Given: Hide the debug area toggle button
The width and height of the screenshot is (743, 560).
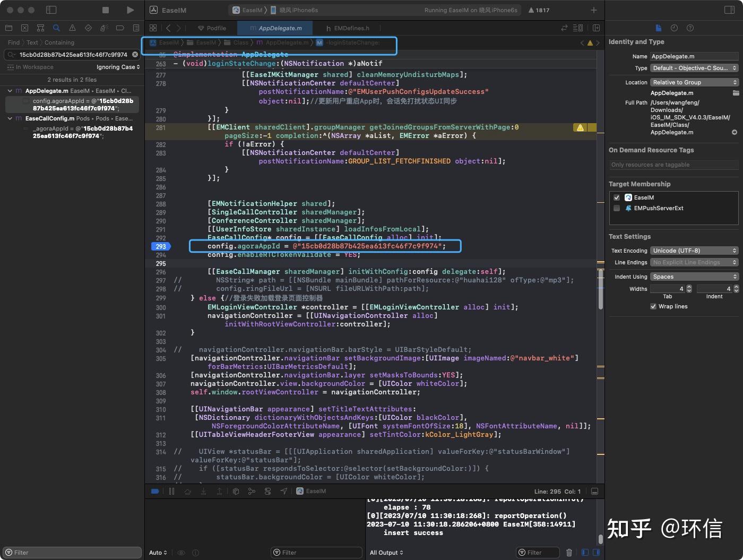Looking at the screenshot, I should (594, 492).
